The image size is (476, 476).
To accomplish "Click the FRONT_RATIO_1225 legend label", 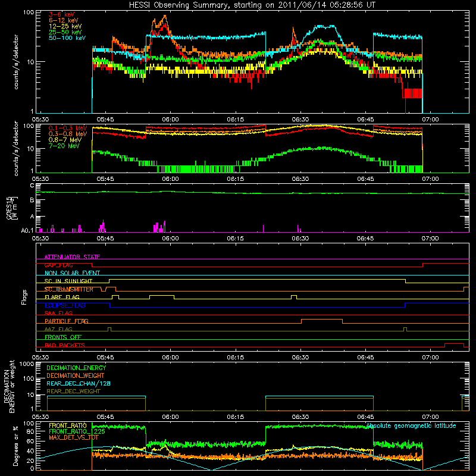I will (77, 431).
